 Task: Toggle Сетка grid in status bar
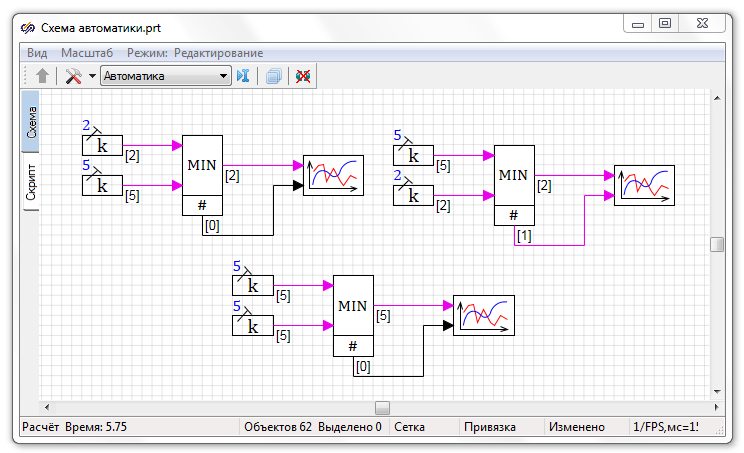click(x=409, y=427)
